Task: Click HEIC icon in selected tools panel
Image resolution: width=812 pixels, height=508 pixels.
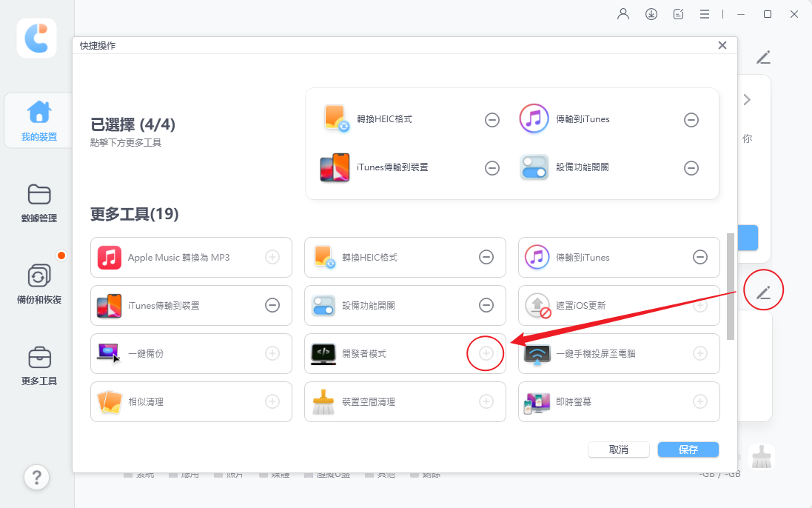Action: (336, 118)
